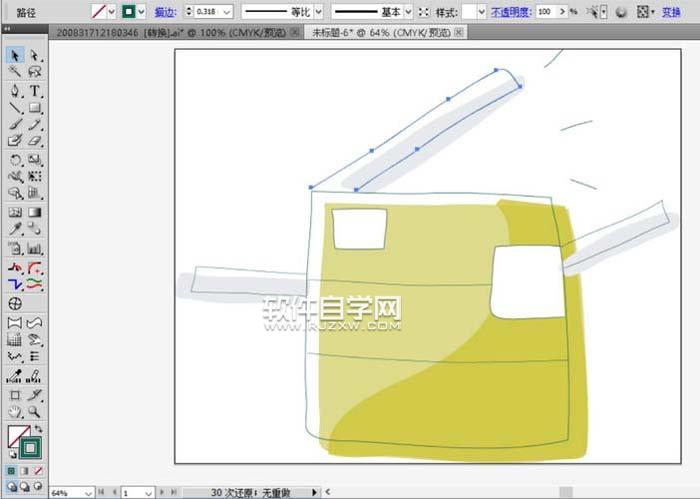Select the Slice knife tool
This screenshot has height=499, width=700.
coord(34,395)
